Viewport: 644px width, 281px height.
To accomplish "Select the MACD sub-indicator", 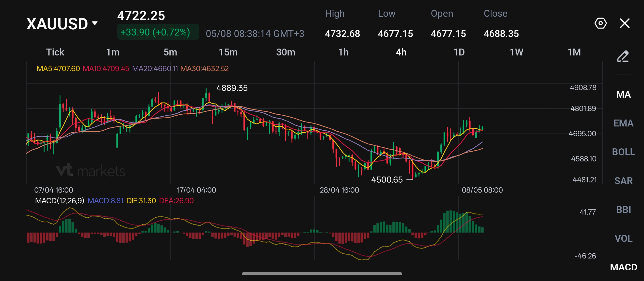I will (x=623, y=267).
